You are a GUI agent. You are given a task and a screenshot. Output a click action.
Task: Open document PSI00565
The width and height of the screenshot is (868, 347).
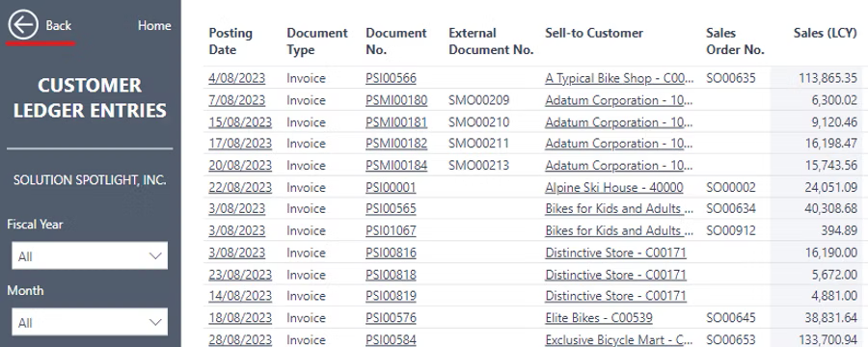pyautogui.click(x=391, y=208)
